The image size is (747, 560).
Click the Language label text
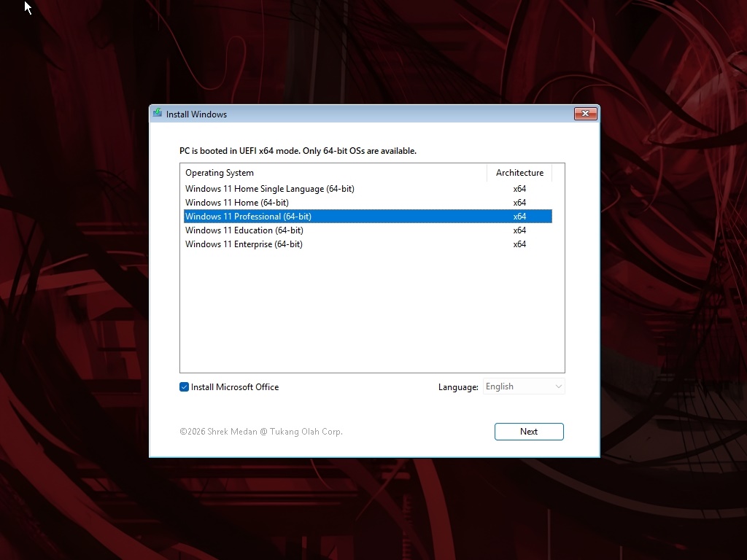click(458, 387)
